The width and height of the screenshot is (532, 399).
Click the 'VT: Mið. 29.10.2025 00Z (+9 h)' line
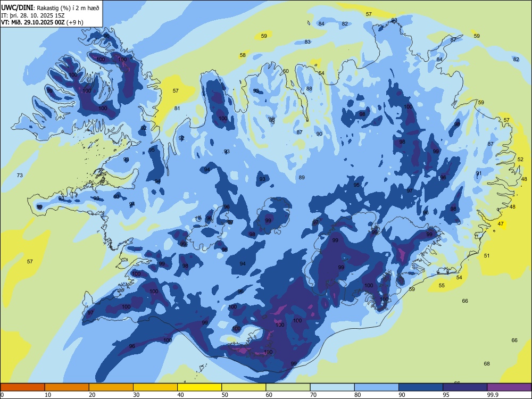tap(42, 22)
